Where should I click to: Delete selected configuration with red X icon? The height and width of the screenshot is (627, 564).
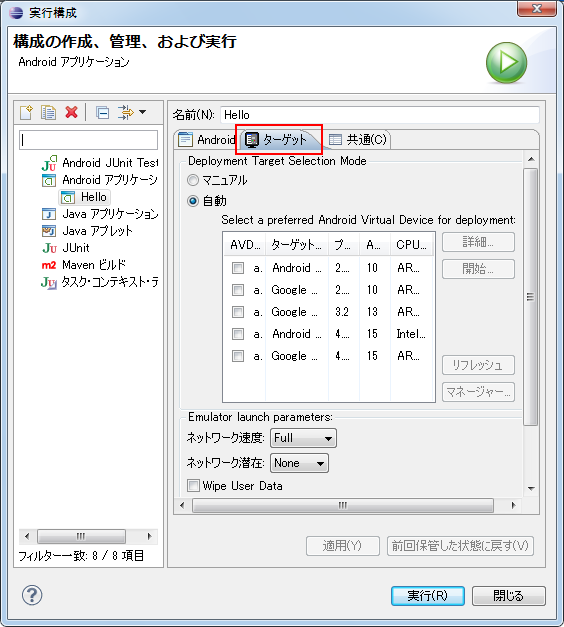tap(71, 112)
